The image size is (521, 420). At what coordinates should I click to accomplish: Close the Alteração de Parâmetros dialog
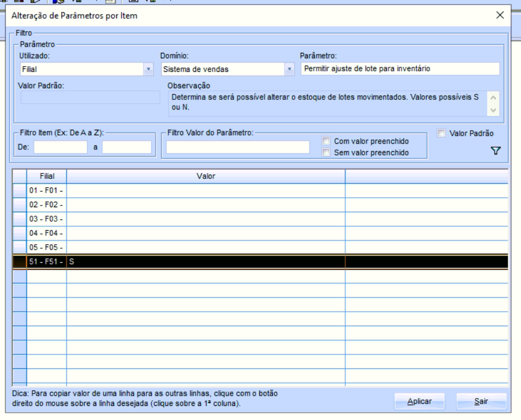click(500, 16)
